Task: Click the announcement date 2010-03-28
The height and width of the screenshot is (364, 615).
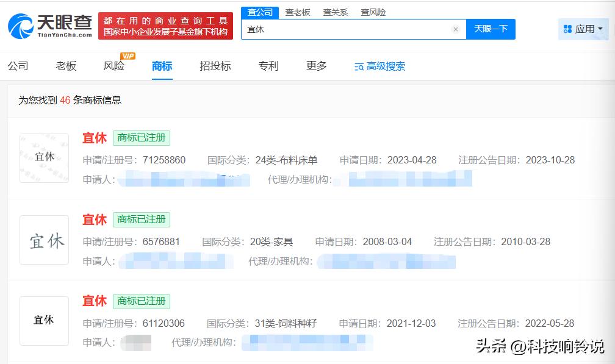Action: click(x=525, y=242)
